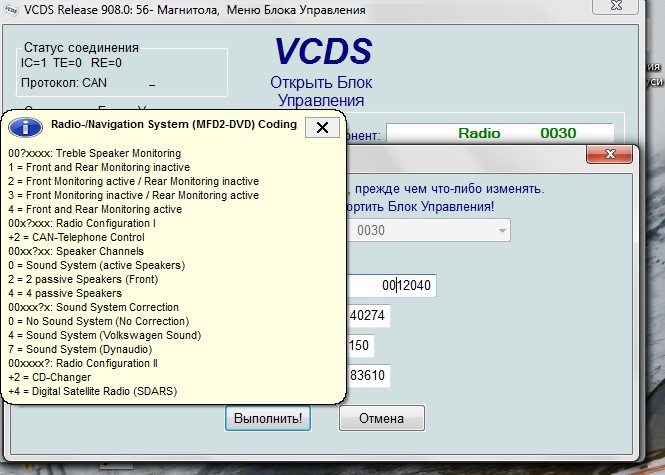
Task: Click '7 = Sound System (Dynaudio)' line
Action: (80, 349)
